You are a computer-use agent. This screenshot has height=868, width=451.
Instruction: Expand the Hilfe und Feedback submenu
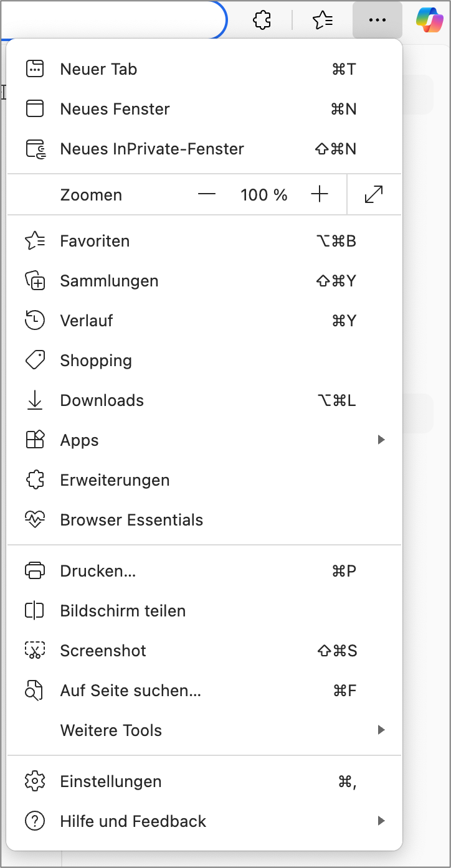(x=381, y=821)
